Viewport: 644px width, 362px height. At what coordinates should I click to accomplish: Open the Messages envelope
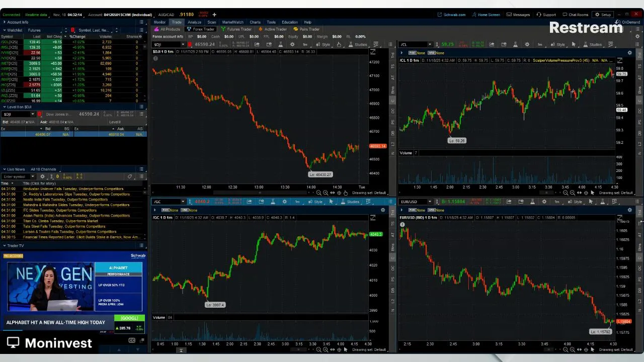point(518,15)
